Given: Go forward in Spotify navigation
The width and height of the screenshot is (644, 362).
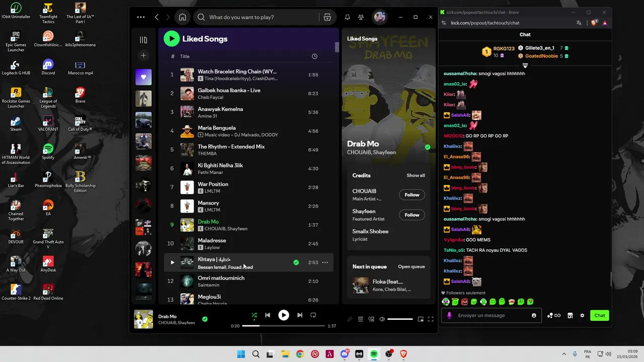Looking at the screenshot, I should [168, 17].
